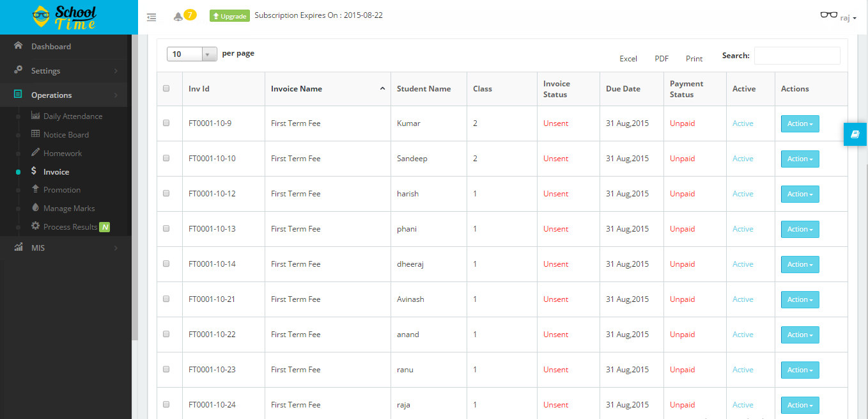Click the Manage Marks droplet icon
Screen dimensions: 868x419
(x=35, y=208)
